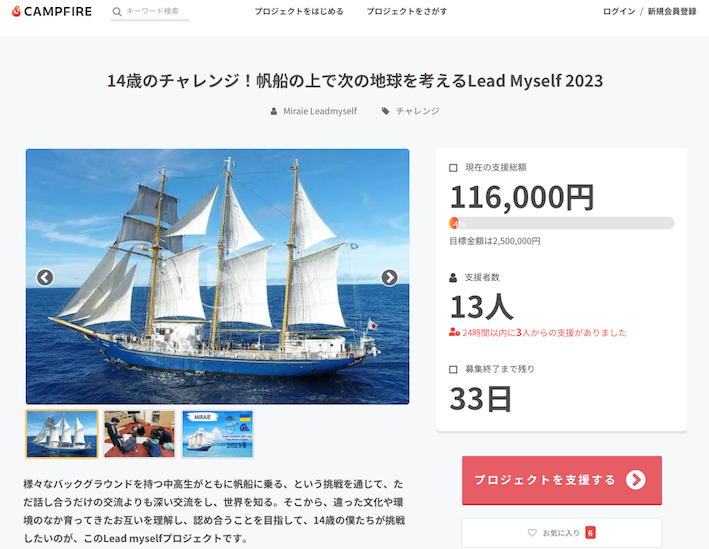Click the search magnifier icon

tap(117, 12)
